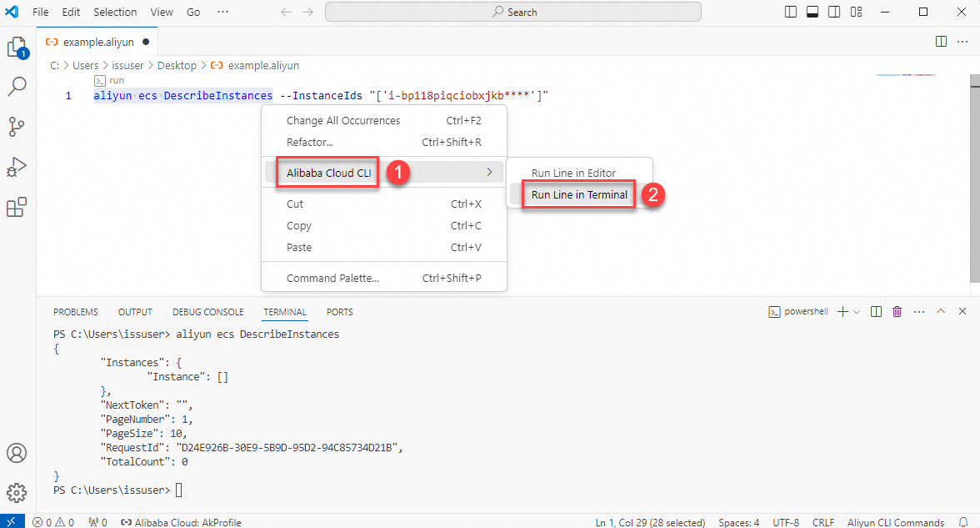980x528 pixels.
Task: Click Alibaba Cloud: AkProfile status item
Action: tap(182, 522)
